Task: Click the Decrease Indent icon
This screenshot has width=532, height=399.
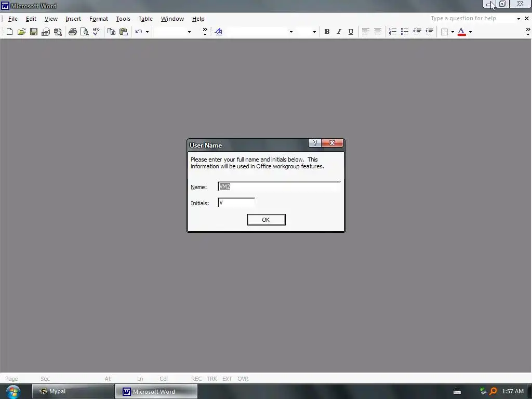Action: (x=417, y=32)
